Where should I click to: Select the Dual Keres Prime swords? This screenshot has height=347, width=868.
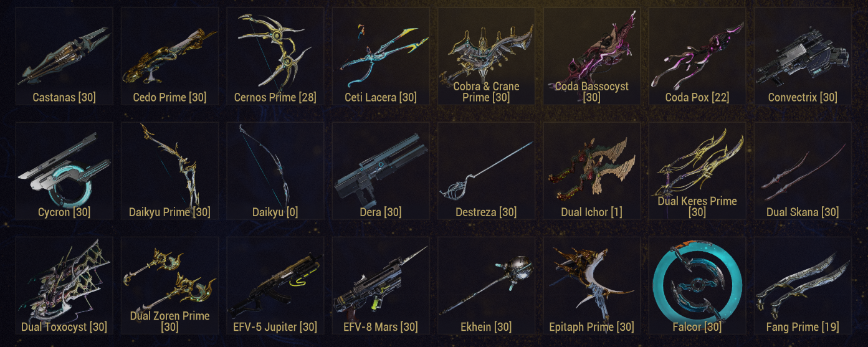coord(697,171)
